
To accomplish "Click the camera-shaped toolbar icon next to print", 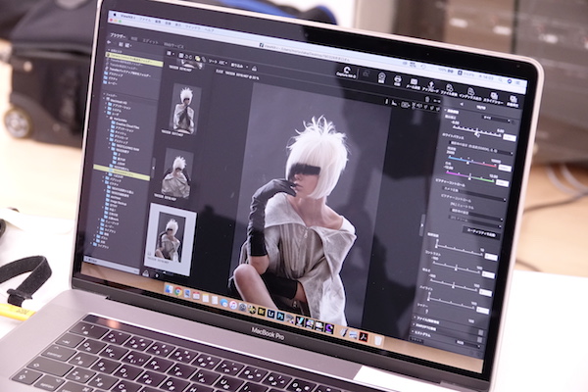I will (x=381, y=77).
